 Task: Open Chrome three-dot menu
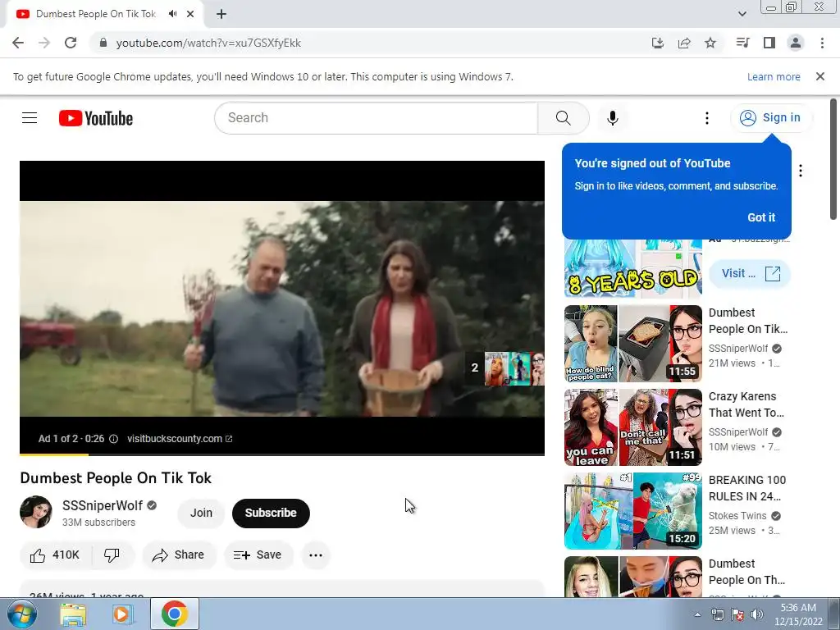coord(822,43)
